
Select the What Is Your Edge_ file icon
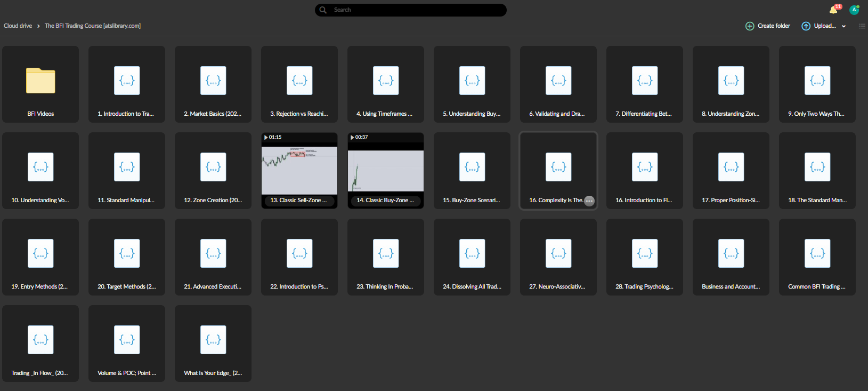tap(213, 340)
